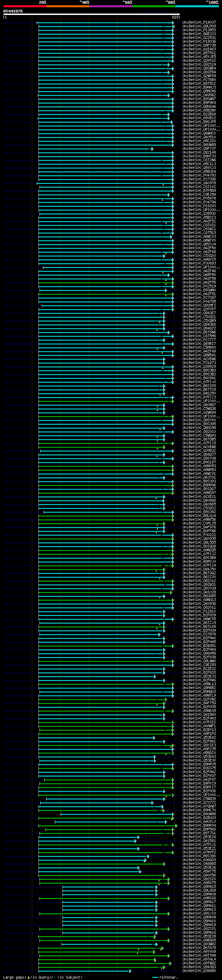This screenshot has width=222, height=980.
Task: Select the UniRef100_Q9ZW31 label
Action: pos(199,584)
